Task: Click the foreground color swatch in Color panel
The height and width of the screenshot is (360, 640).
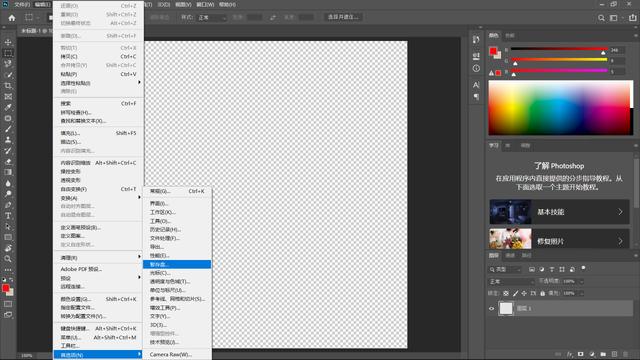Action: tap(493, 51)
